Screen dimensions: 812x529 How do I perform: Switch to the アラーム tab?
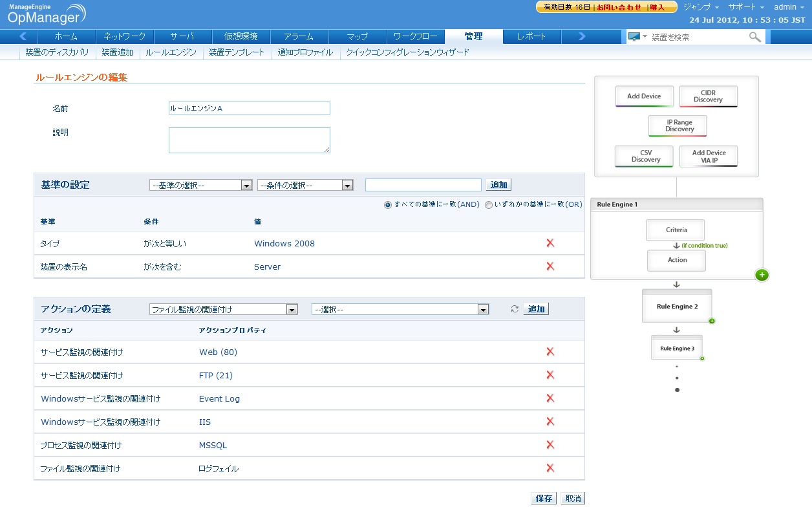299,36
